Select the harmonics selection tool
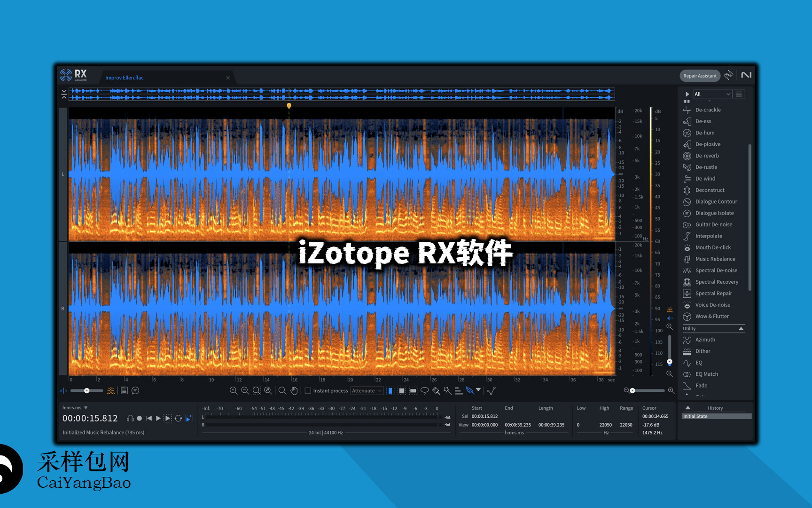The height and width of the screenshot is (508, 812). (x=459, y=391)
